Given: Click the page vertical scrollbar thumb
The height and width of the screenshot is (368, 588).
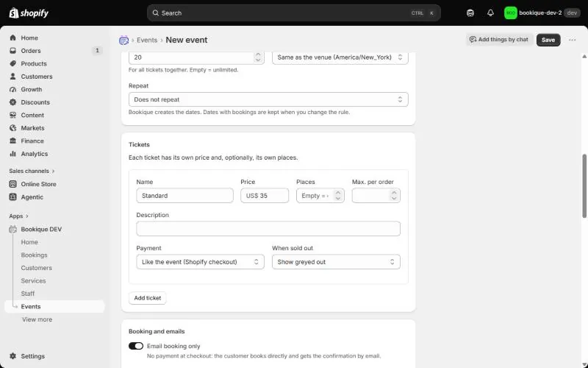Looking at the screenshot, I should [x=584, y=186].
